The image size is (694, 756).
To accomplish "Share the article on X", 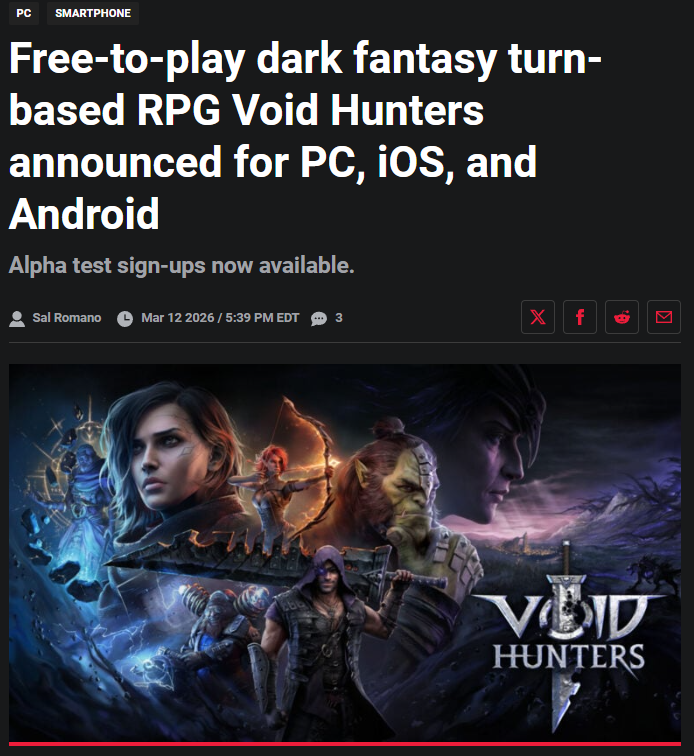I will (538, 317).
